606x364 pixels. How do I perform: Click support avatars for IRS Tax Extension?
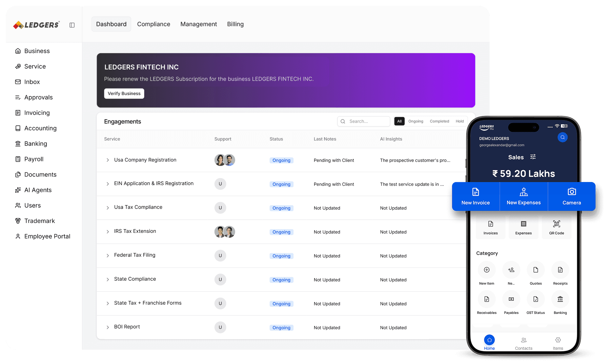(225, 232)
